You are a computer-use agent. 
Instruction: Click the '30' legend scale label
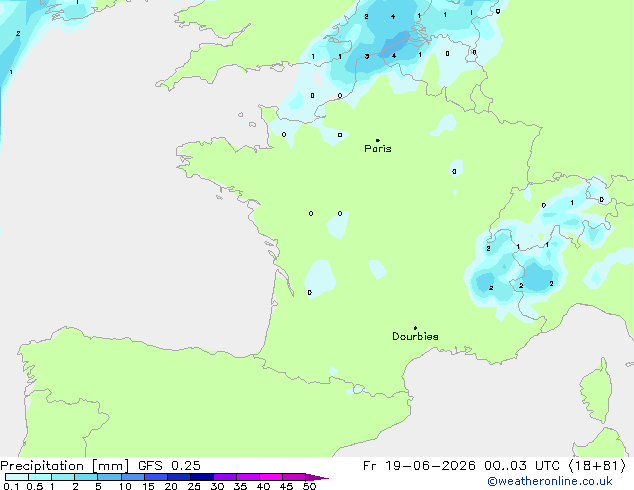pos(217,486)
